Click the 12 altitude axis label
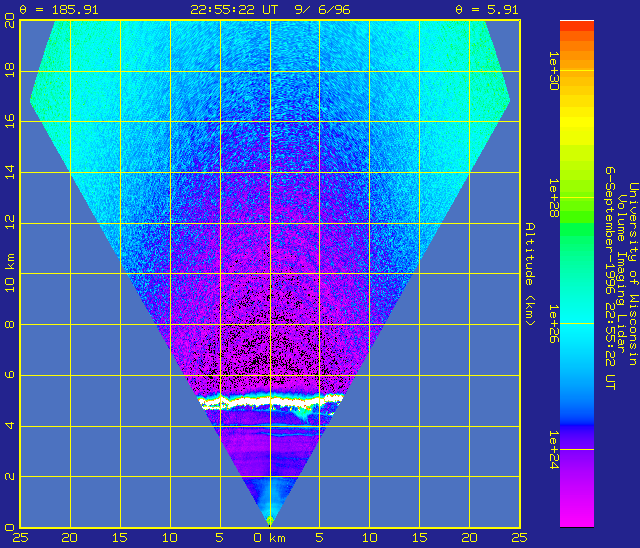The height and width of the screenshot is (548, 640). [10, 222]
